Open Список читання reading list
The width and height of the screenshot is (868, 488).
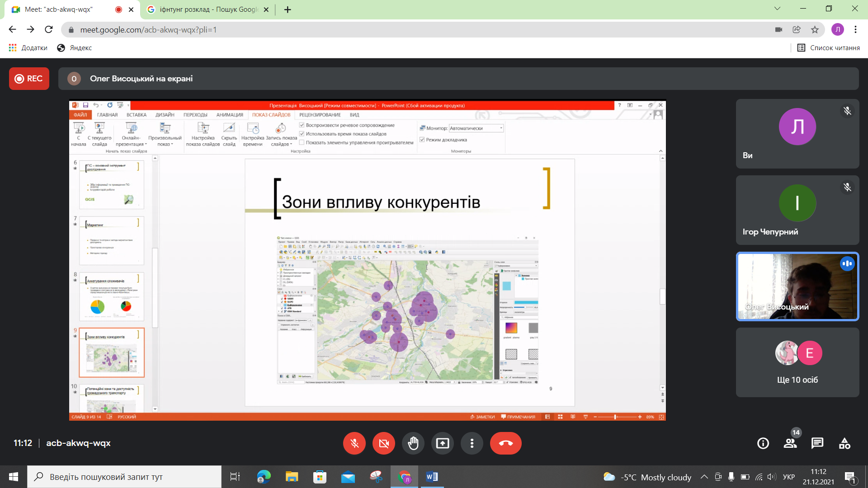point(829,48)
